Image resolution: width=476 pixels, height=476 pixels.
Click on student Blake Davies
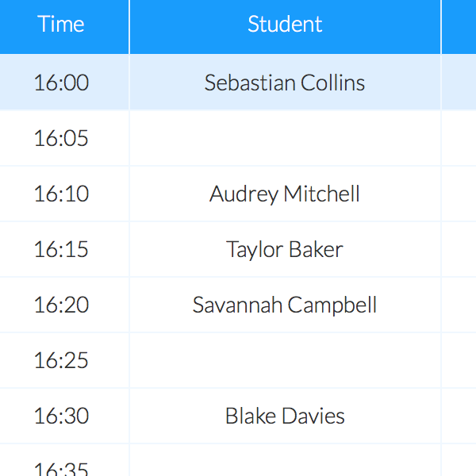click(x=285, y=416)
